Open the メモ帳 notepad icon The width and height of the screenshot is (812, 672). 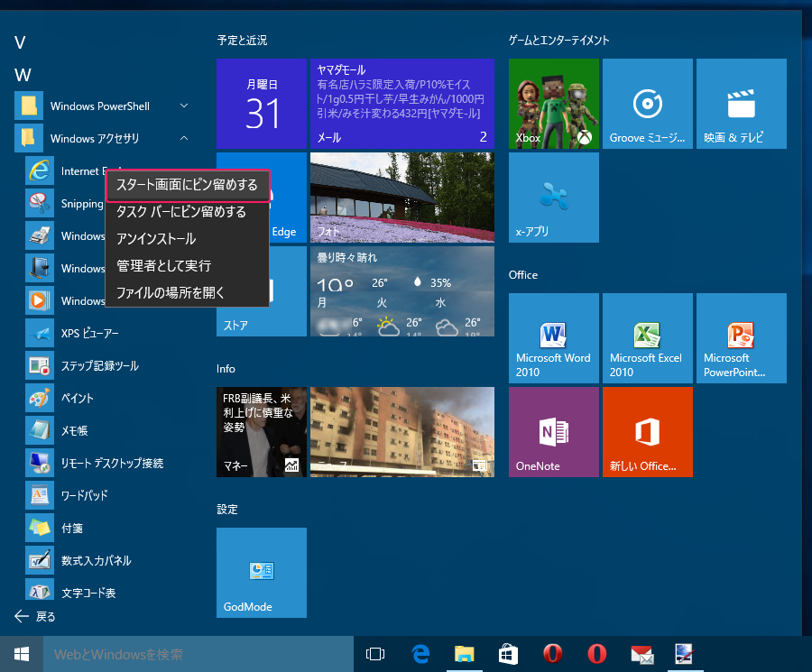click(x=40, y=430)
